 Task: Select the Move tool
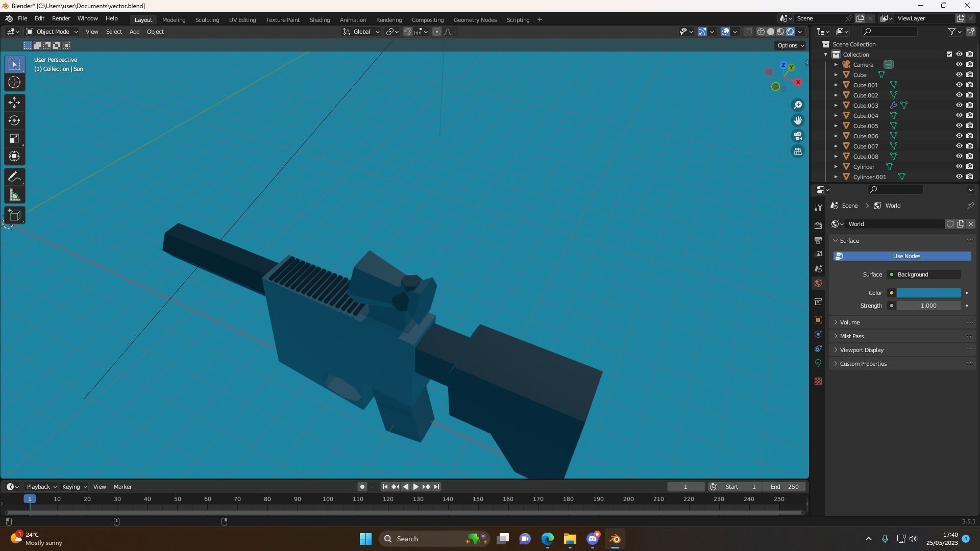point(14,103)
